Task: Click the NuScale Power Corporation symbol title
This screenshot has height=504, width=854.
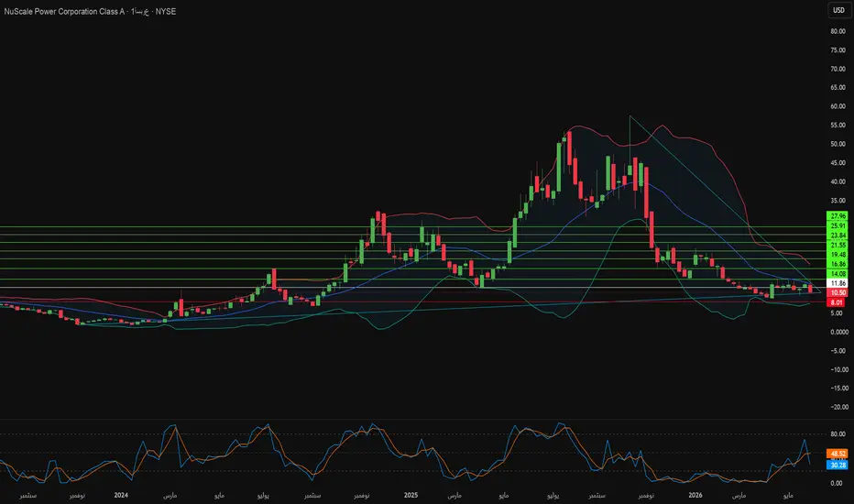Action: click(64, 11)
